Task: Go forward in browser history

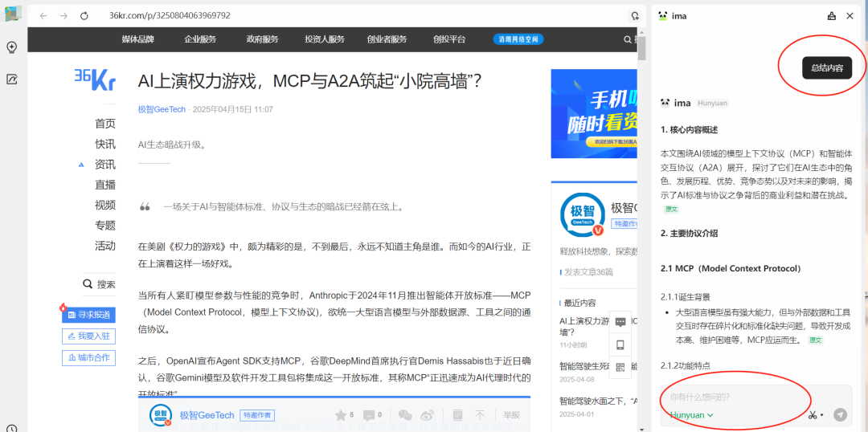Action: pos(63,15)
